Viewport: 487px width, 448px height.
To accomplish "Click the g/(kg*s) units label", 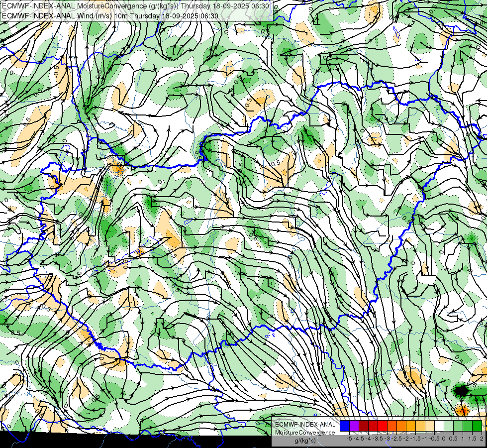I will pyautogui.click(x=305, y=441).
